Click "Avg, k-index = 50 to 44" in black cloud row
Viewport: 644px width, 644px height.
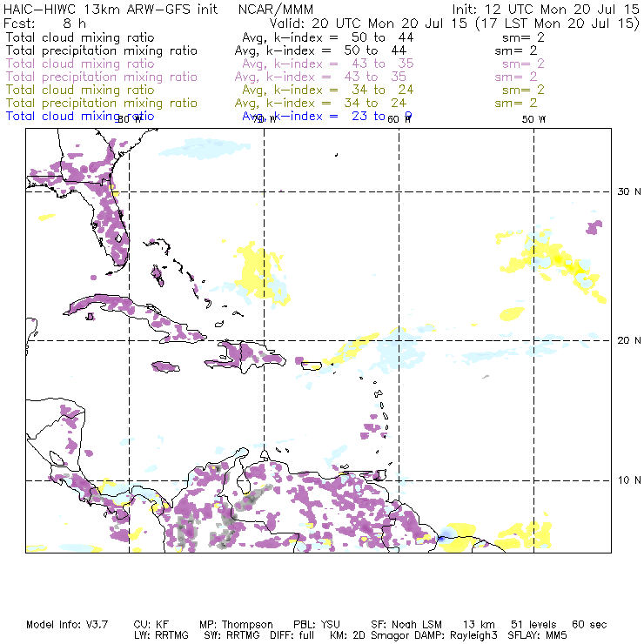click(x=328, y=37)
